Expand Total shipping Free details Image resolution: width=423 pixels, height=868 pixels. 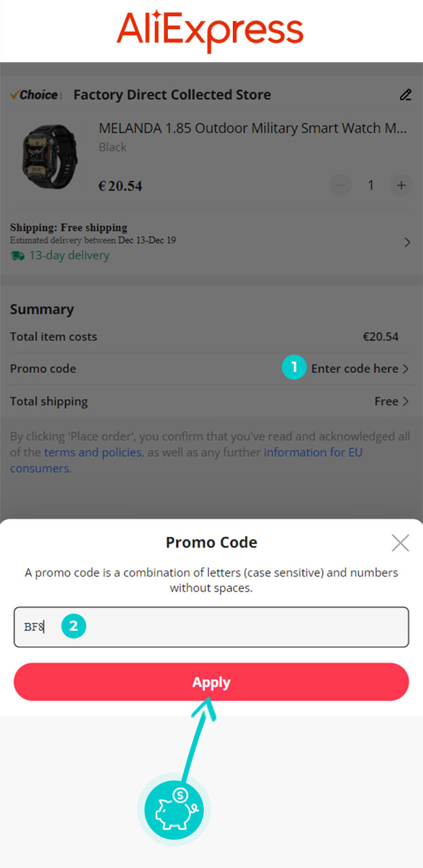392,402
